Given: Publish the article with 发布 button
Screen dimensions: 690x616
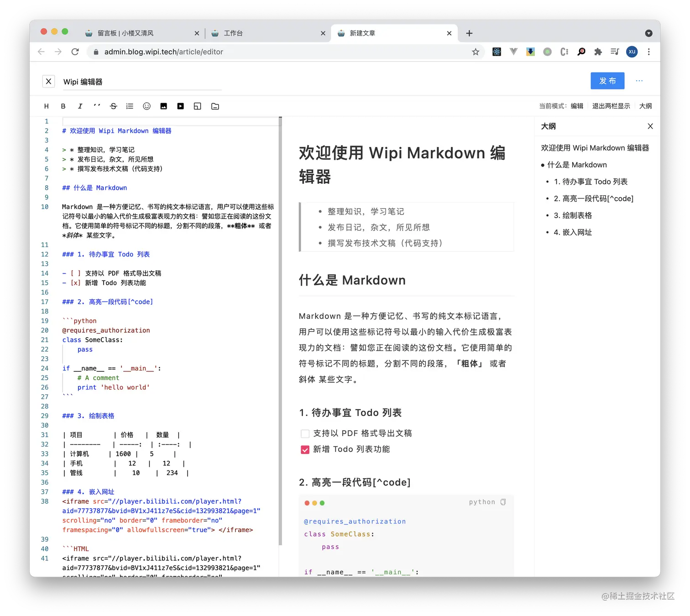Looking at the screenshot, I should pos(607,81).
